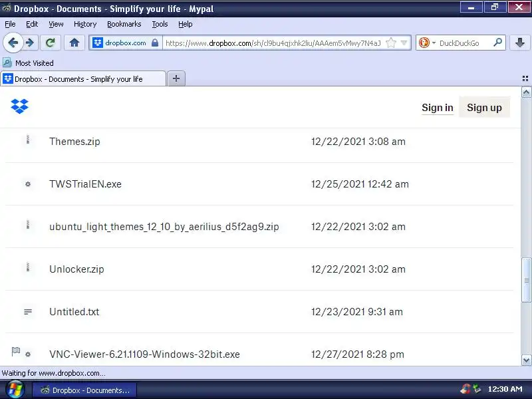532x399 pixels.
Task: Click the ubuntu_light_themes zip archive icon
Action: pos(28,225)
